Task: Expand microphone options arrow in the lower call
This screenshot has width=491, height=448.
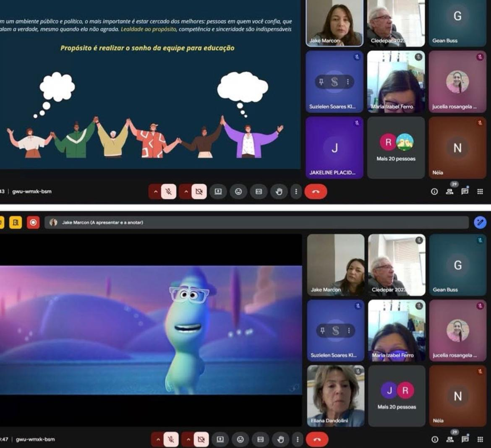Action: coord(158,439)
